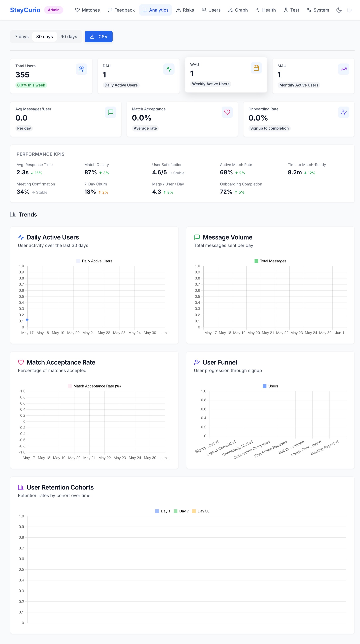Viewport: 360px width, 644px height.
Task: Open the Graph tab
Action: tap(238, 10)
